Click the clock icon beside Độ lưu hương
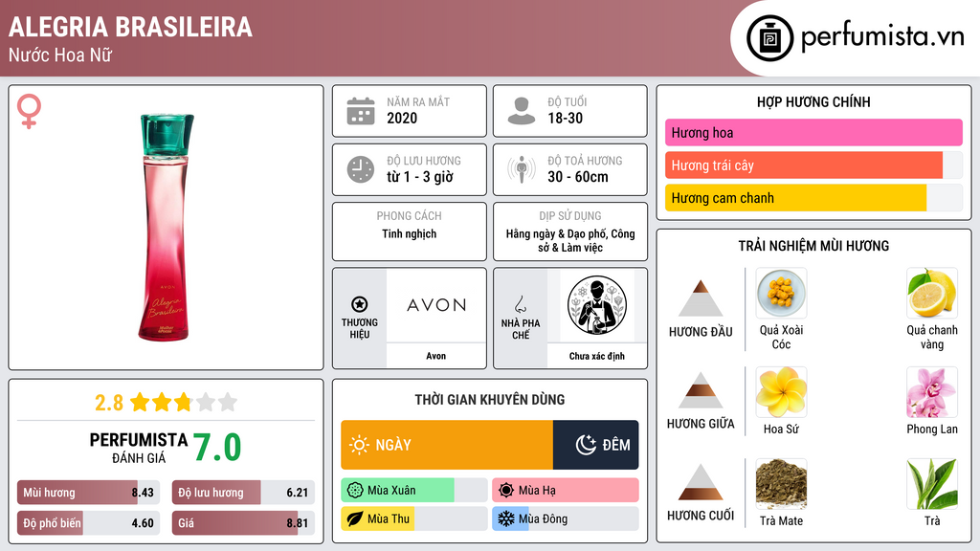Screen dimensions: 980x551 click(361, 169)
